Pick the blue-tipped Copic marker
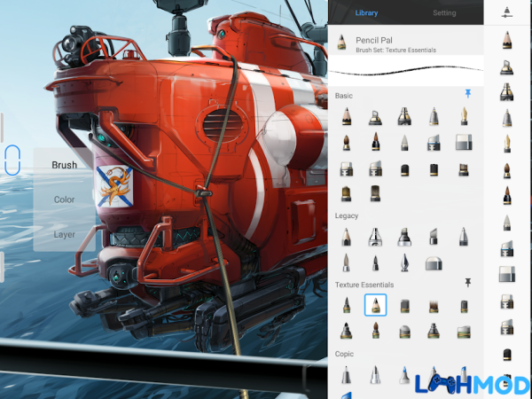 (404, 375)
